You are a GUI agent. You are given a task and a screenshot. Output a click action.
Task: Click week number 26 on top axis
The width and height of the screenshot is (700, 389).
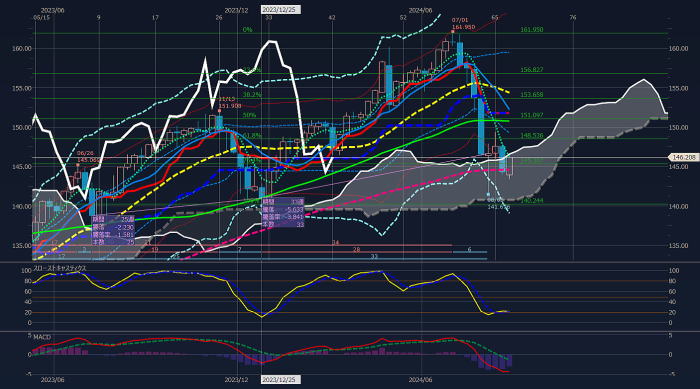click(218, 17)
